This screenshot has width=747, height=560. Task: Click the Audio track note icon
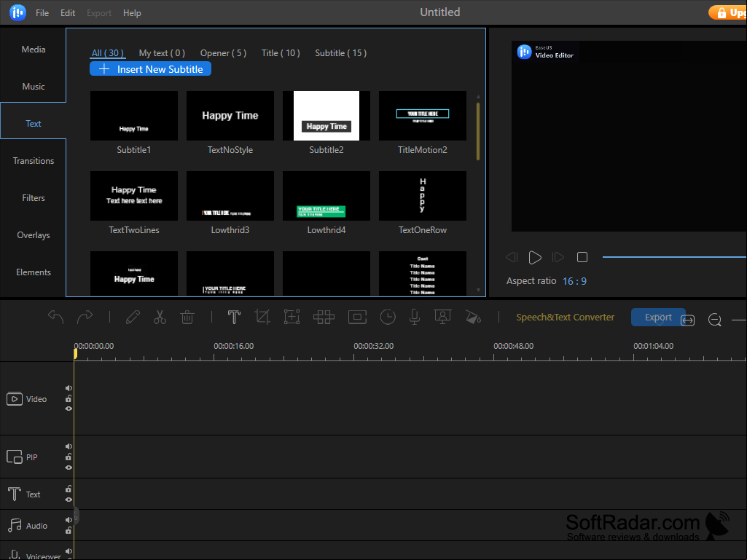pyautogui.click(x=15, y=526)
